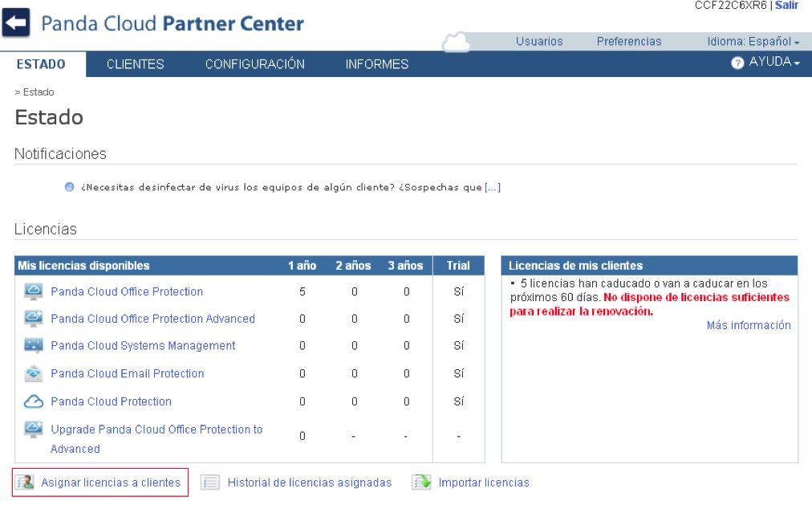Image resolution: width=812 pixels, height=513 pixels.
Task: Click the Importar licencias arrow icon
Action: [x=421, y=482]
